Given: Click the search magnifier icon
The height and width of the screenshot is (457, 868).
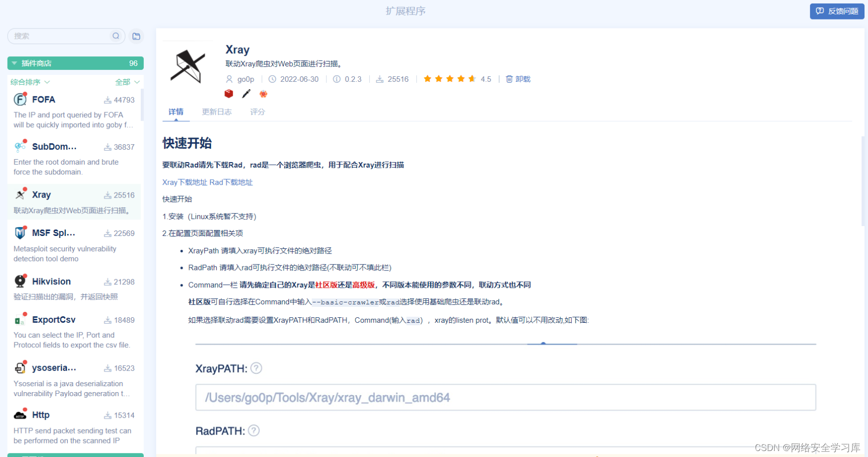Looking at the screenshot, I should click(116, 36).
